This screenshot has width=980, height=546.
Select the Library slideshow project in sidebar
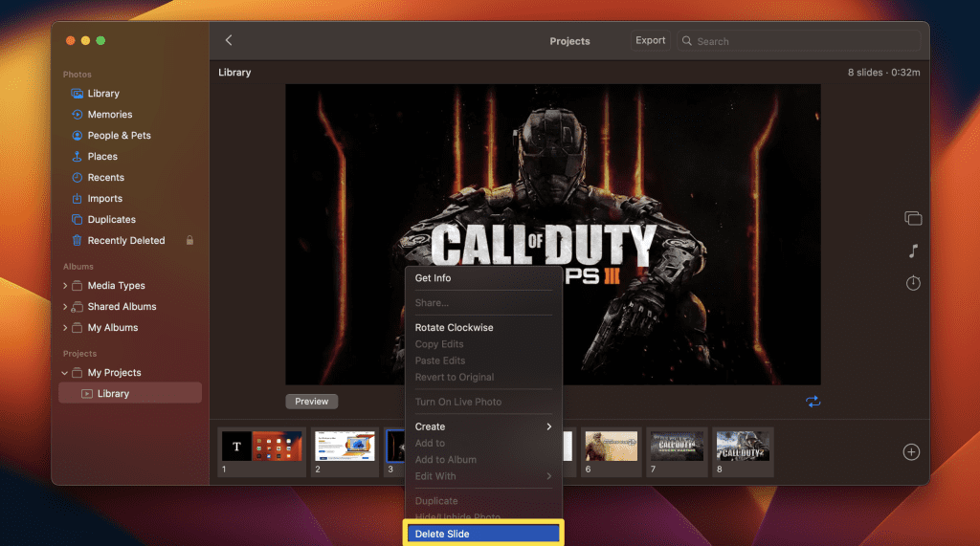coord(130,394)
